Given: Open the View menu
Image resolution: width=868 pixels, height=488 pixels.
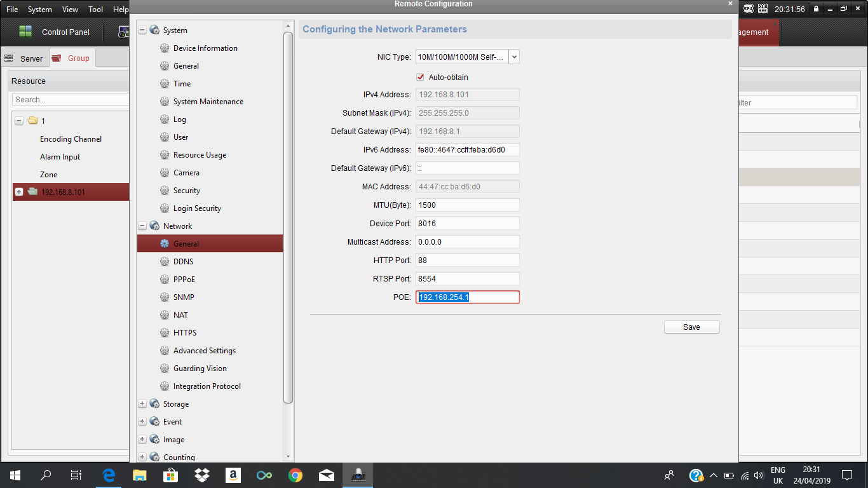Looking at the screenshot, I should pos(70,10).
